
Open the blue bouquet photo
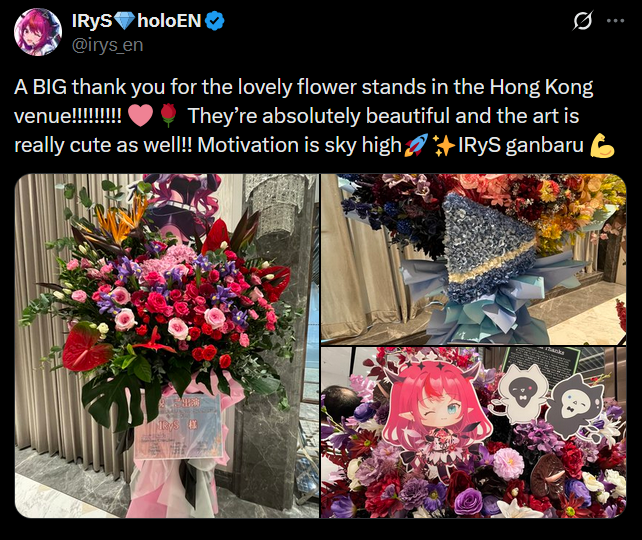pyautogui.click(x=474, y=259)
